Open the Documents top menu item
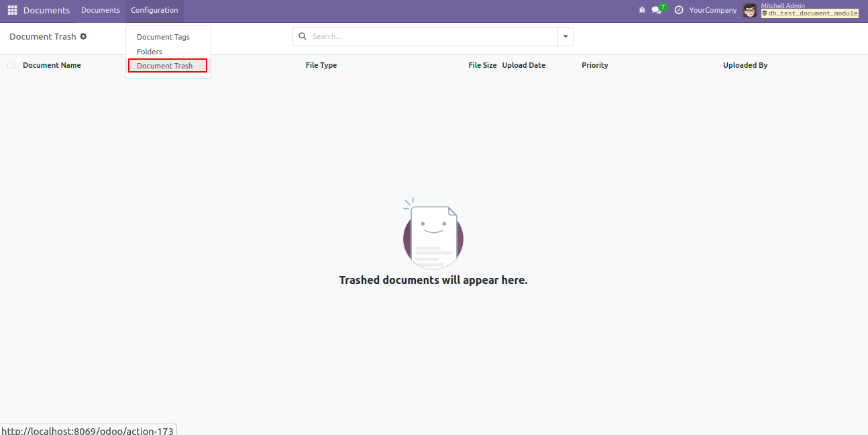 pyautogui.click(x=101, y=10)
